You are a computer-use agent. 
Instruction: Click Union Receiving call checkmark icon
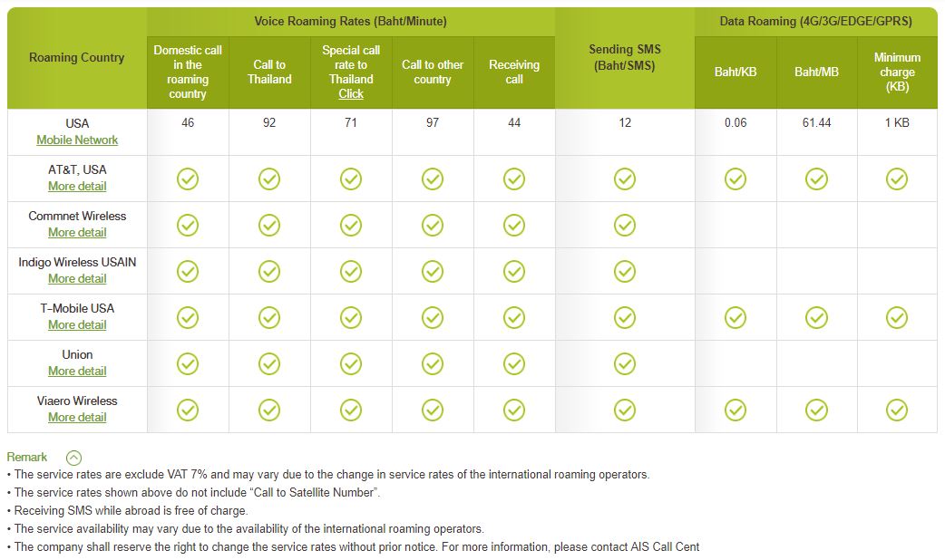pos(514,363)
